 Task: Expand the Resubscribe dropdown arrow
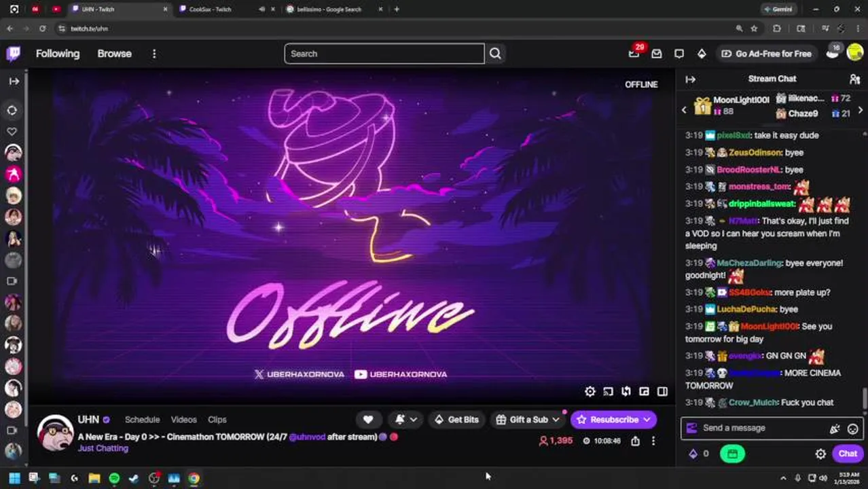(x=647, y=420)
